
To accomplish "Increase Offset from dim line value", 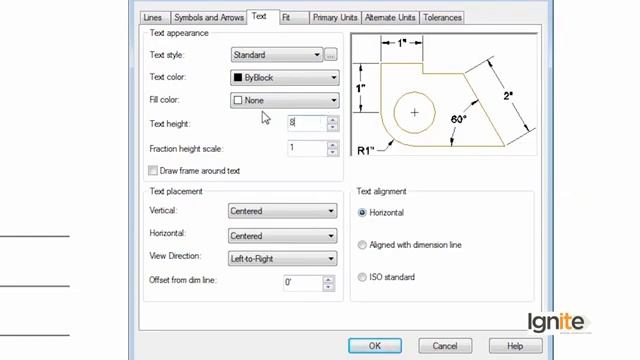I will tap(328, 280).
